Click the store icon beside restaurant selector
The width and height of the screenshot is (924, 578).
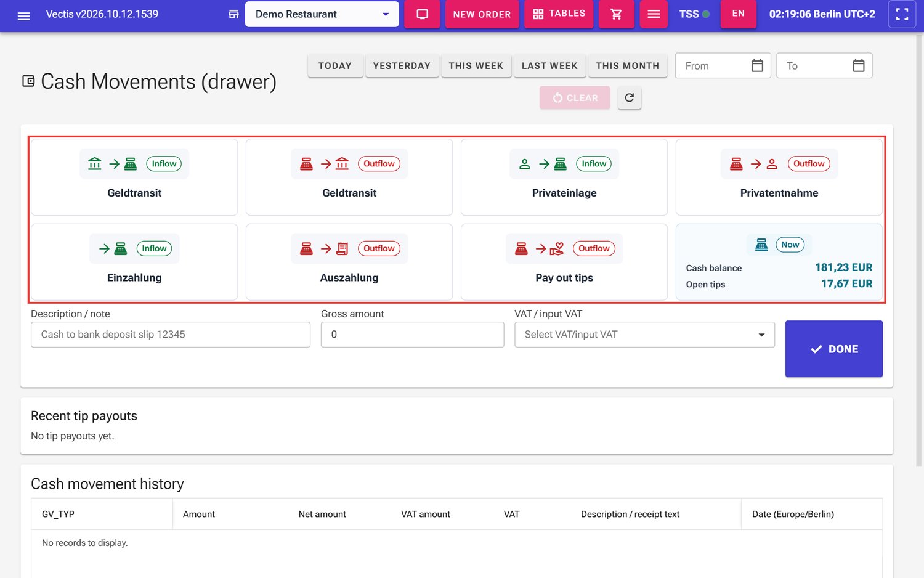[x=233, y=14]
